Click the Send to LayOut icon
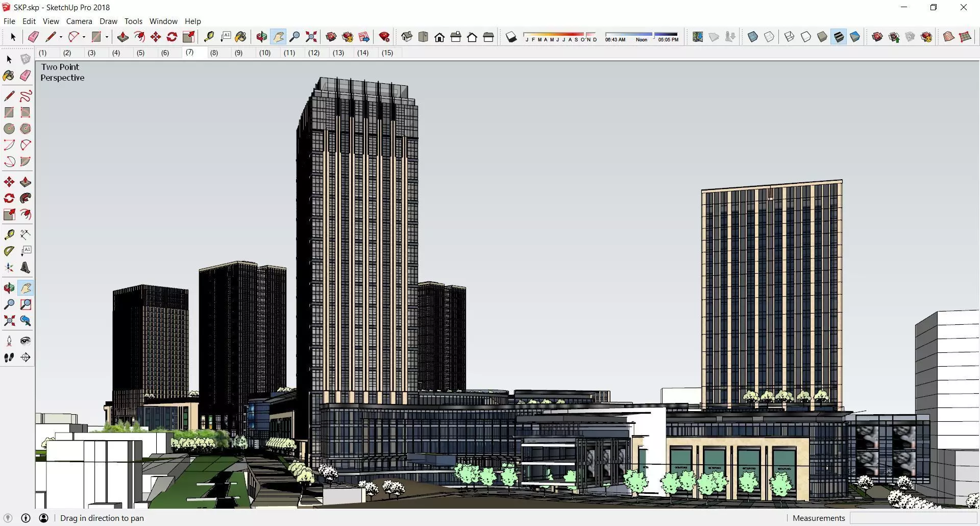 click(364, 37)
